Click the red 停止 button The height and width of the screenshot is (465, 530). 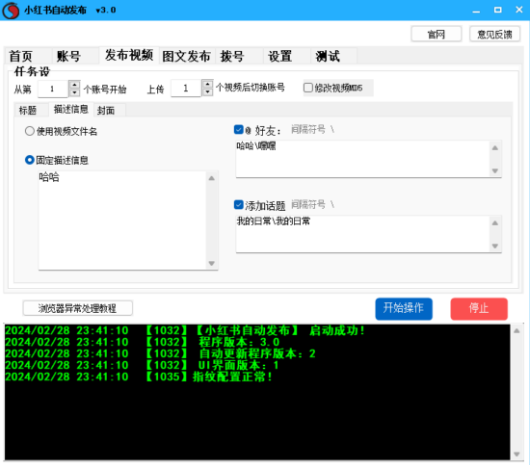[x=479, y=309]
